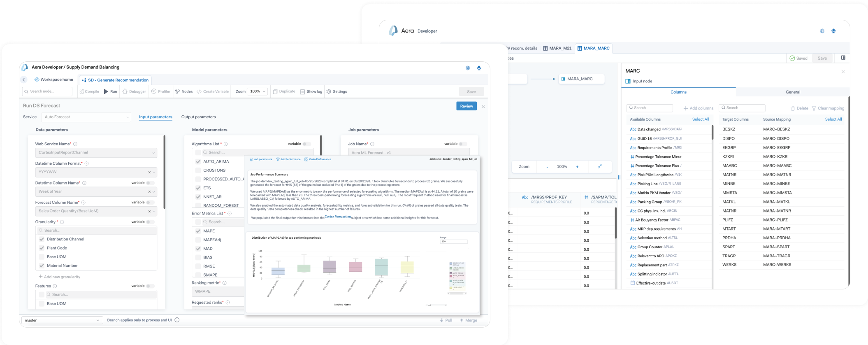Open the Datetime Column Format dropdown
Screen dimensions: 868x345
pyautogui.click(x=96, y=172)
